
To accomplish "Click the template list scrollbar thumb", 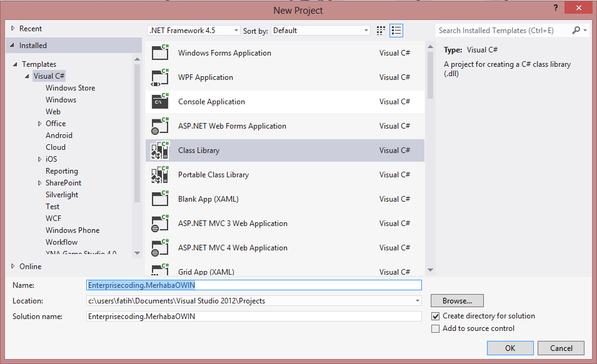I will [x=430, y=75].
